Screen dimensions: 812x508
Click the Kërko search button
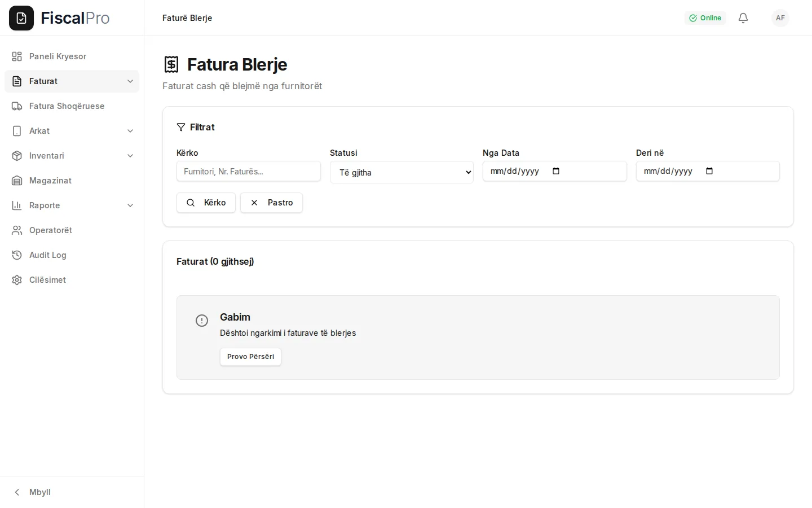click(206, 203)
